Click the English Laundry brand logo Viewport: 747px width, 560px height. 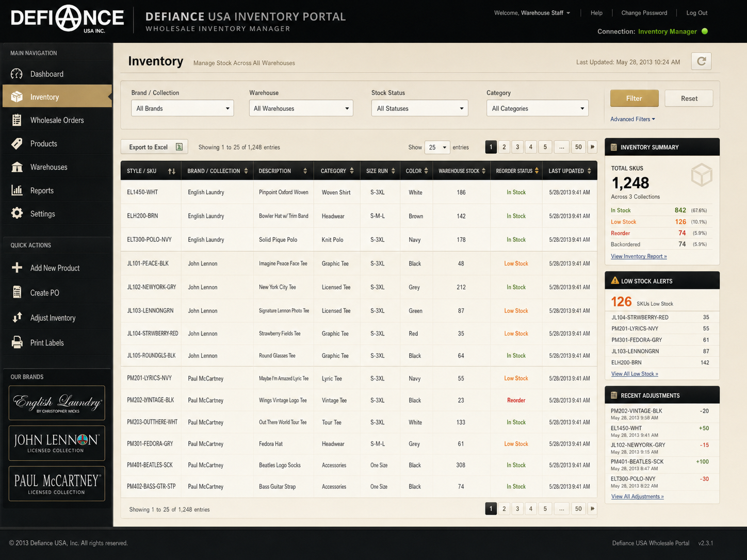[x=57, y=403]
